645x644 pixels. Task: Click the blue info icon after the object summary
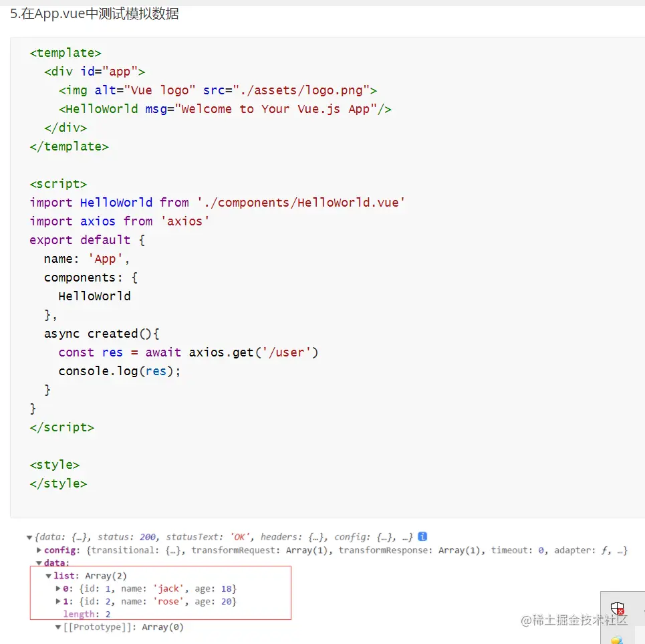click(422, 536)
